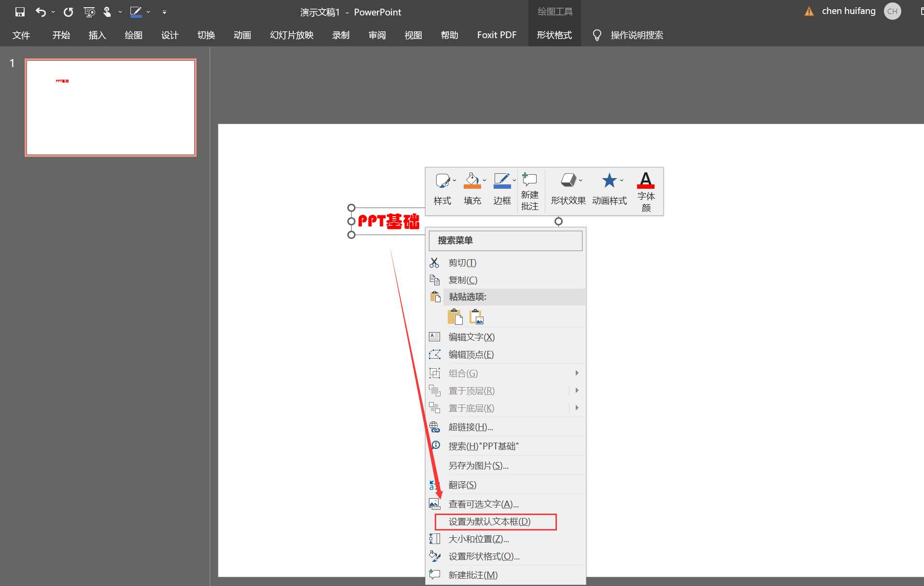Image resolution: width=924 pixels, height=586 pixels.
Task: Open Customize Quick Access Toolbar arrow
Action: [164, 12]
